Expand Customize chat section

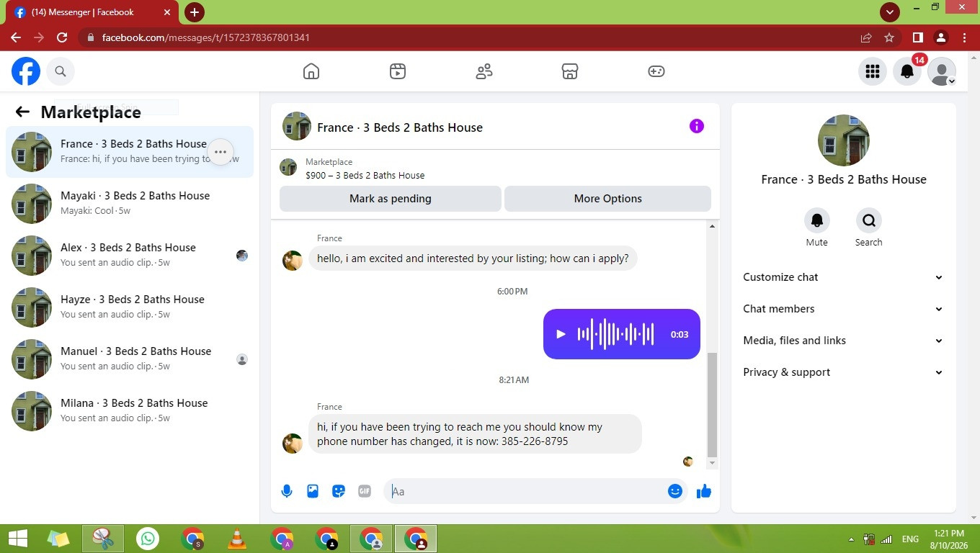pos(844,277)
